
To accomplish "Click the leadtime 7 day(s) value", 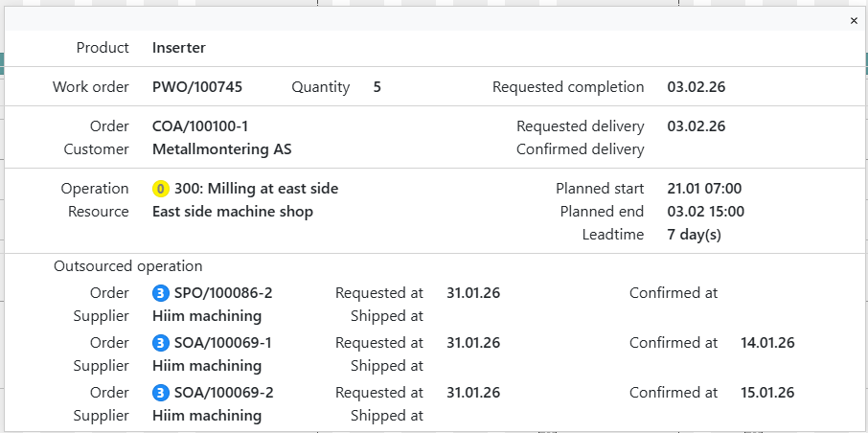I will tap(694, 235).
